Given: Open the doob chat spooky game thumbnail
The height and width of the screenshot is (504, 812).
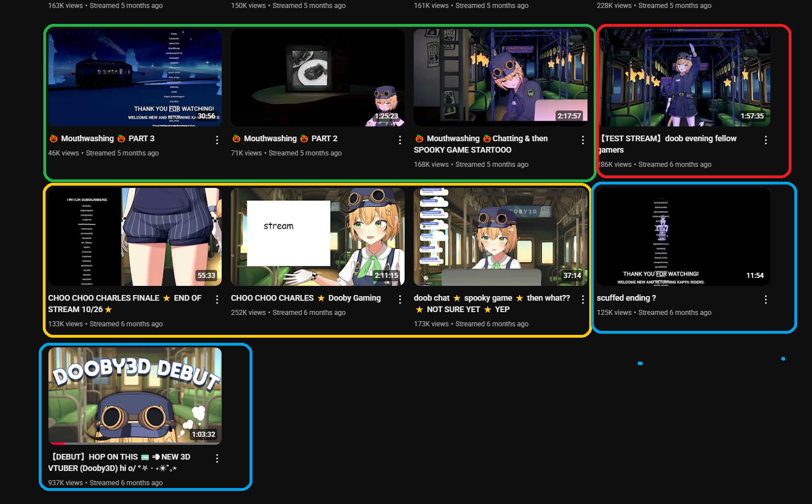Looking at the screenshot, I should click(500, 237).
